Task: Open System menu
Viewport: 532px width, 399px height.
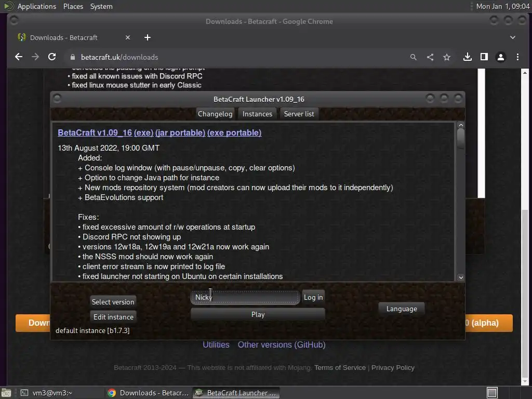Action: (101, 6)
